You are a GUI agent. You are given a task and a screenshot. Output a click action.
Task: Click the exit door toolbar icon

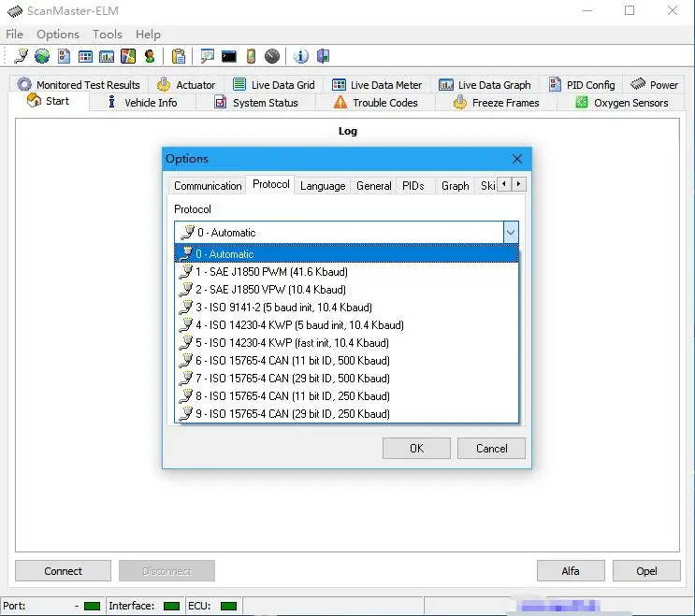point(323,56)
